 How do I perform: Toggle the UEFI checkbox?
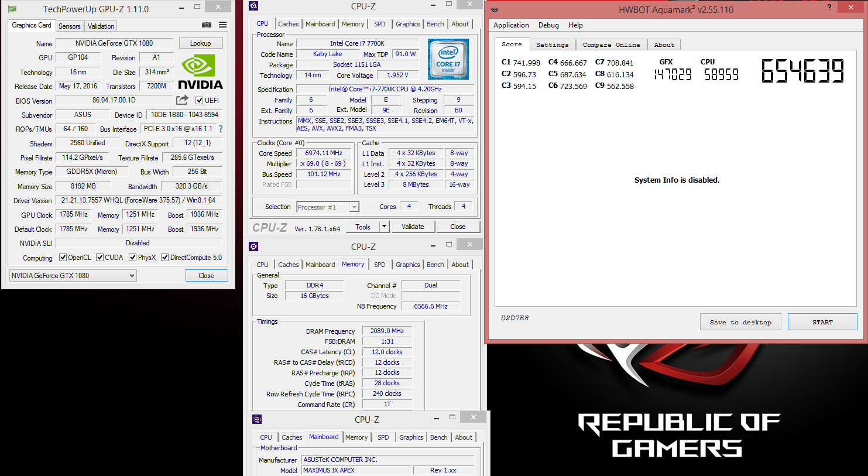(200, 101)
